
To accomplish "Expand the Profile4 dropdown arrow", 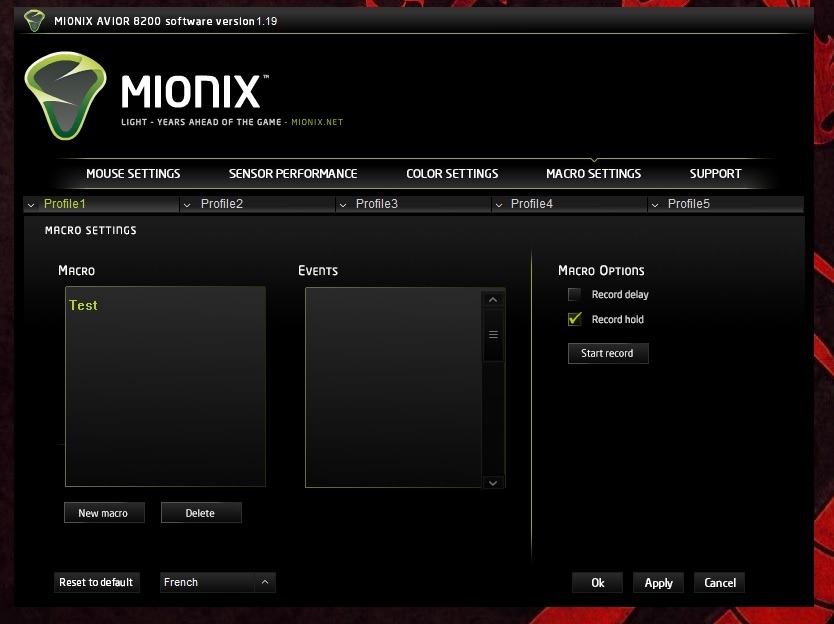I will tap(499, 205).
